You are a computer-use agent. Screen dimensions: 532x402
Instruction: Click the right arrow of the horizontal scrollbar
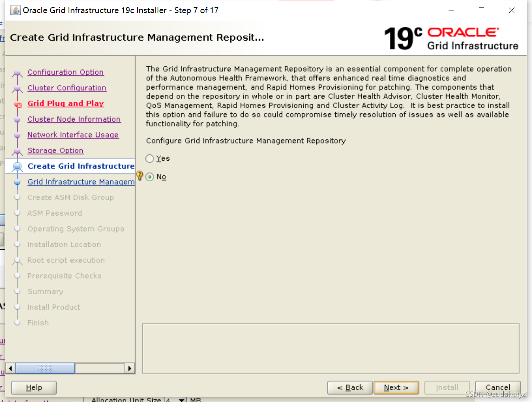[x=129, y=368]
